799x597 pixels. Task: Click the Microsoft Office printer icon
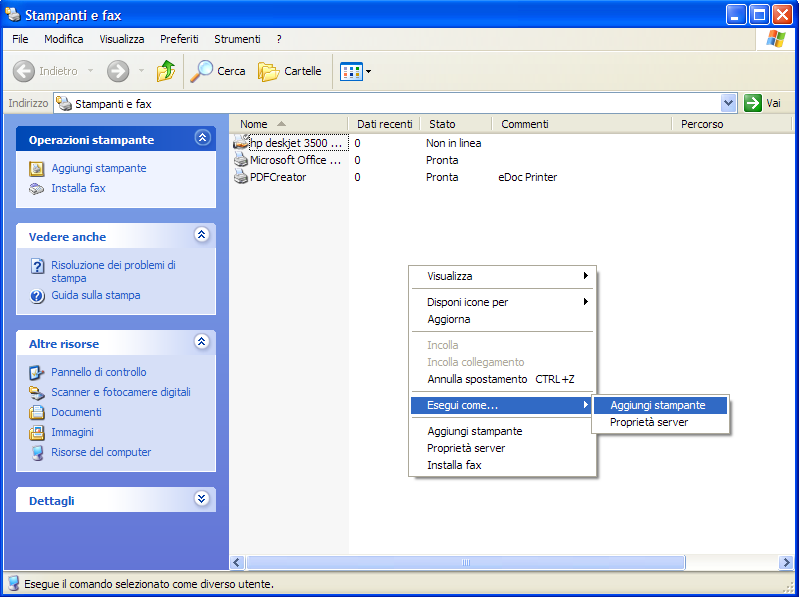click(241, 160)
